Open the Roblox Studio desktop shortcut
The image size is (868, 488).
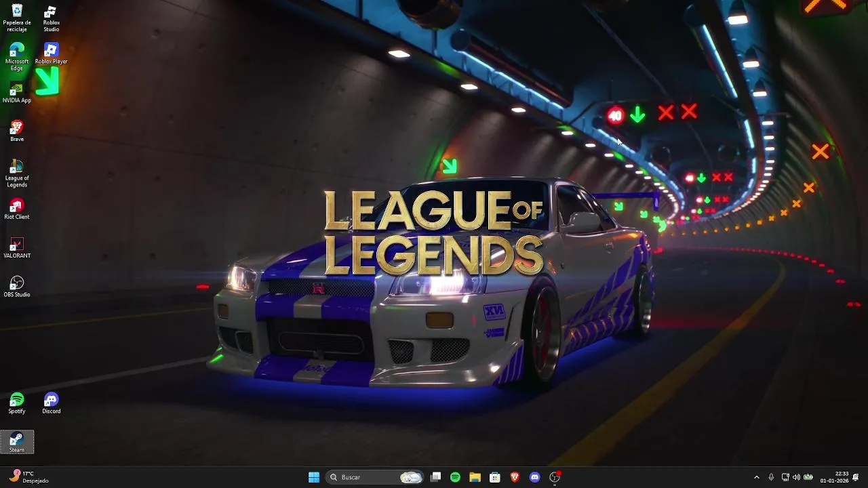[52, 18]
